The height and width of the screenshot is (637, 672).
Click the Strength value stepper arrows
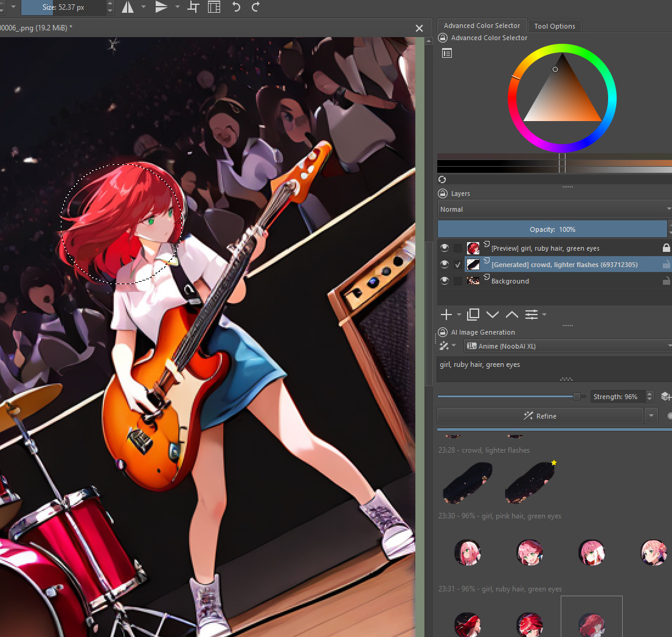pyautogui.click(x=649, y=397)
